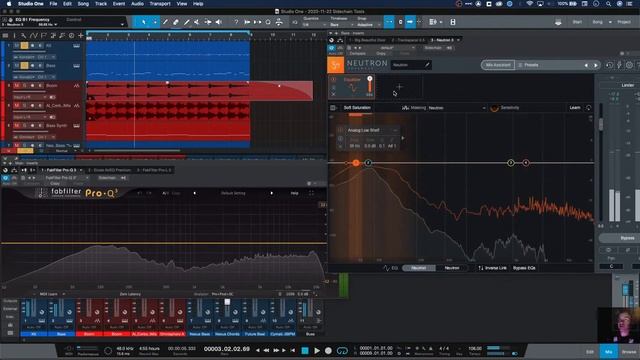Screen dimensions: 640x360
Task: Click the Apple menu icon
Action: click(9, 4)
